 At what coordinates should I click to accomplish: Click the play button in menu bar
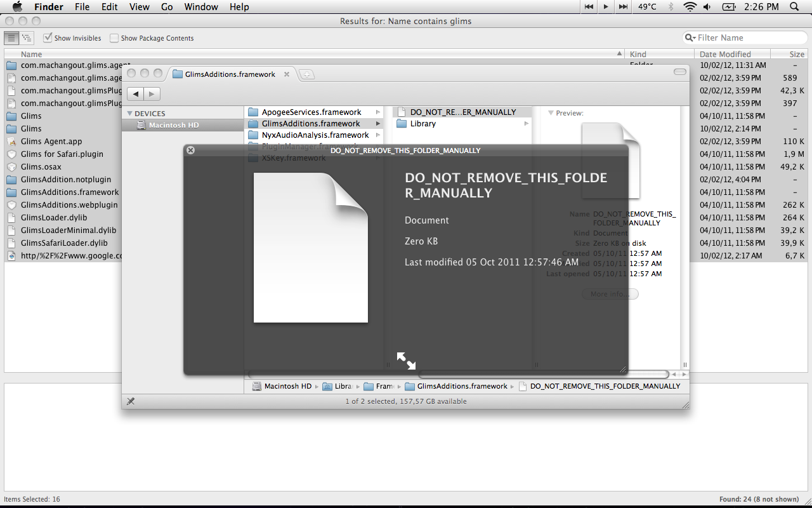point(606,7)
